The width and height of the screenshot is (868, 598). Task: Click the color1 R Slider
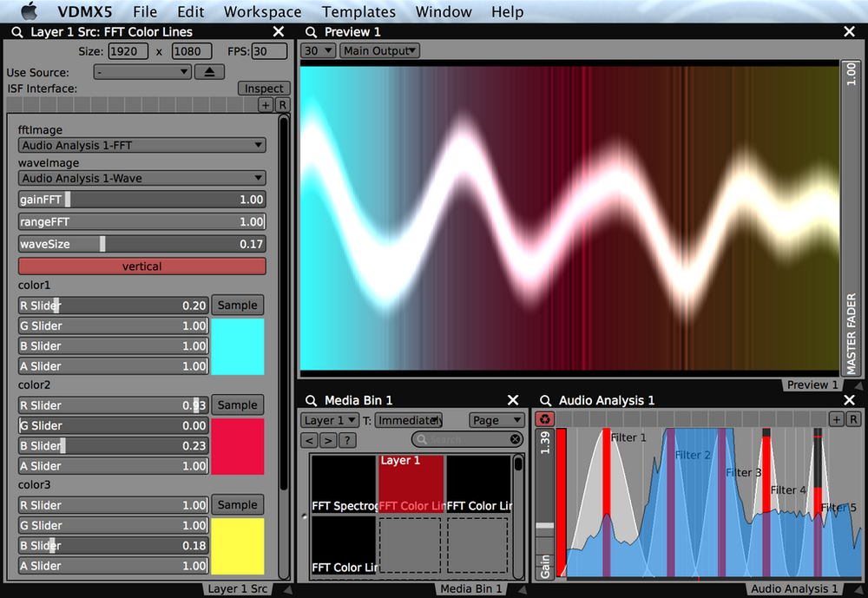tap(113, 306)
